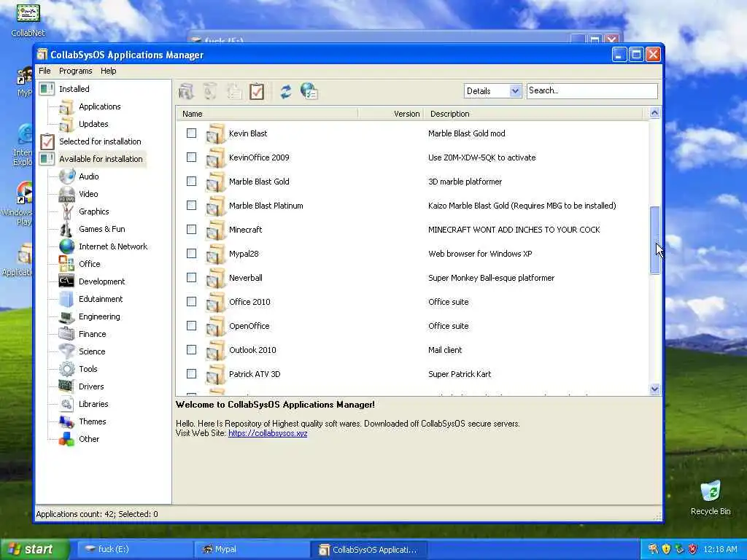Choose the Office category

click(x=90, y=264)
